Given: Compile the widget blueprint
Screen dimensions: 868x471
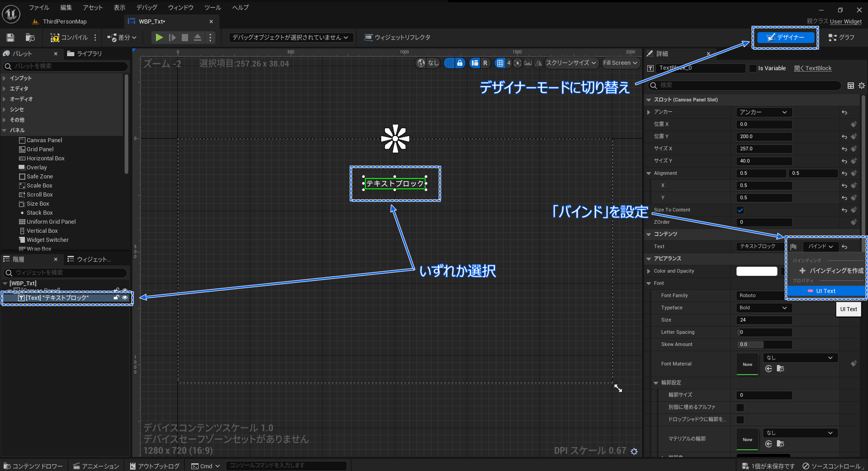Looking at the screenshot, I should point(70,38).
